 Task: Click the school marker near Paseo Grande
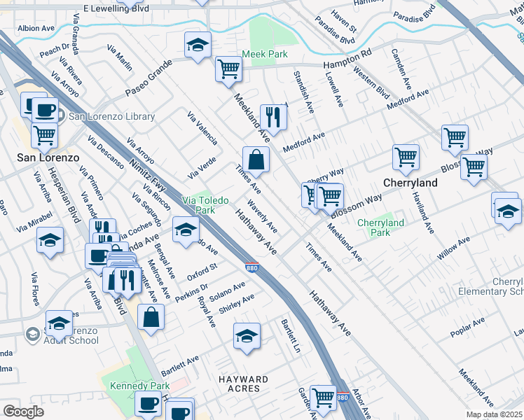click(198, 45)
